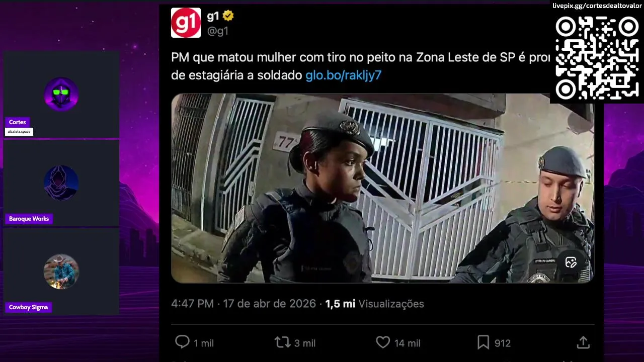644x362 pixels.
Task: Bookmark the tweet with the bookmark icon
Action: 483,342
